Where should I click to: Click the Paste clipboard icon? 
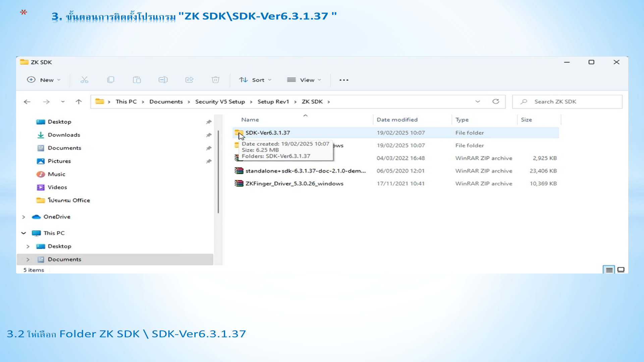[137, 80]
